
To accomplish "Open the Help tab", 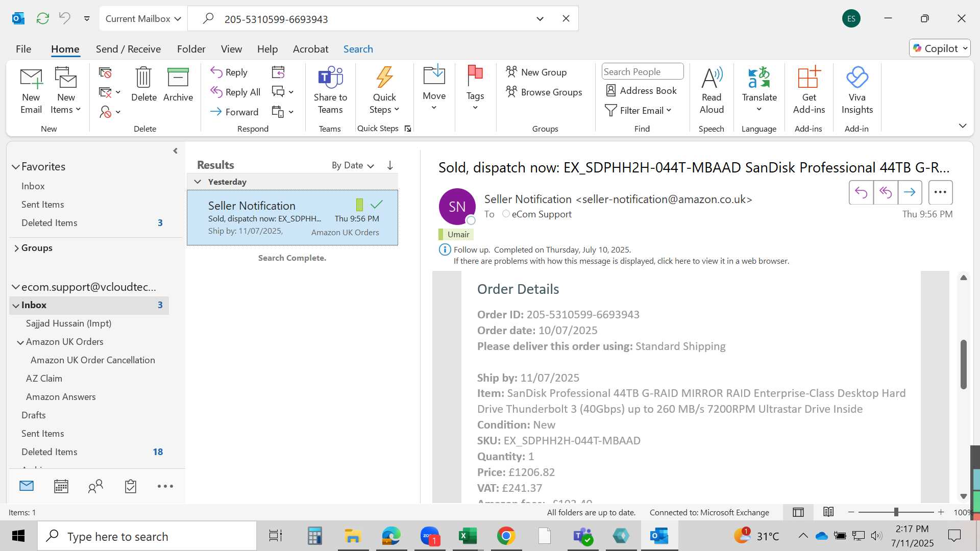I will tap(267, 49).
